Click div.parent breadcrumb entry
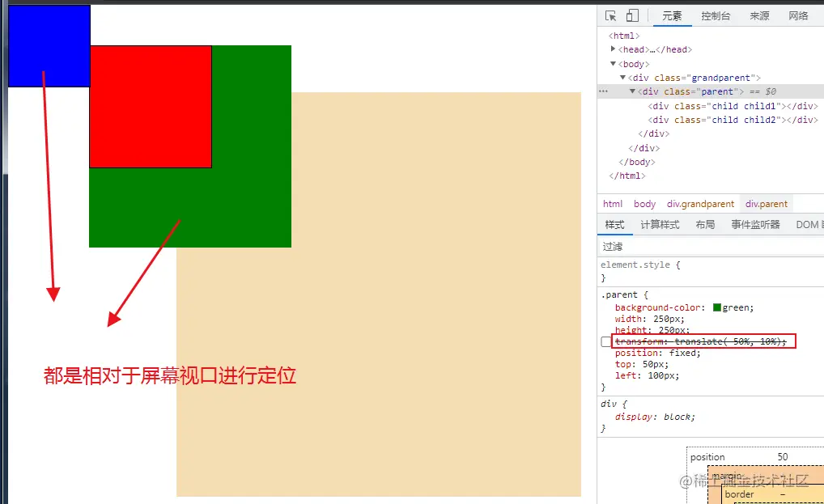 (766, 203)
